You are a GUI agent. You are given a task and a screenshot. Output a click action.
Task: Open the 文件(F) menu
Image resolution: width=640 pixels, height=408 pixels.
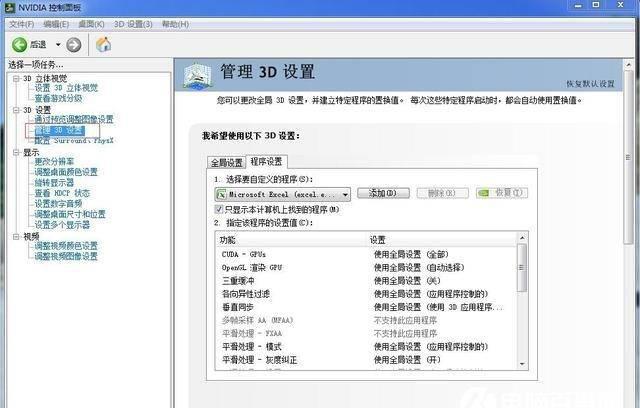point(21,24)
